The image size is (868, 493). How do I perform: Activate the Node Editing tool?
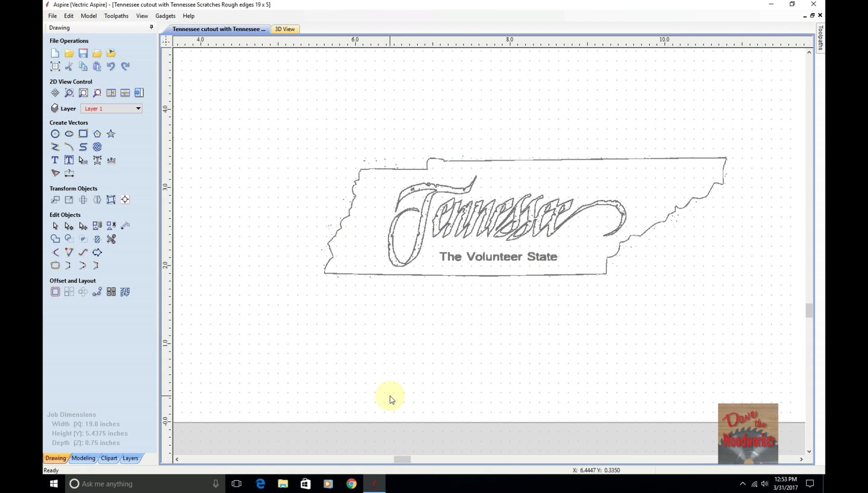[x=69, y=226]
